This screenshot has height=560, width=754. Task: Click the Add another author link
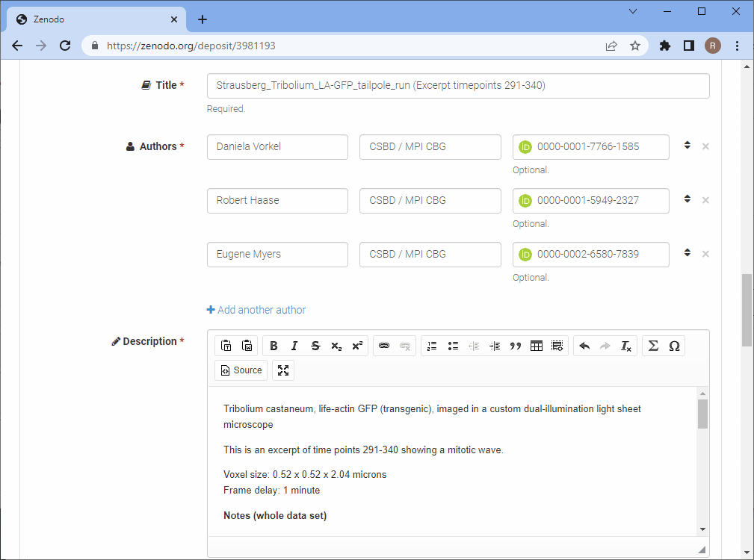click(256, 310)
